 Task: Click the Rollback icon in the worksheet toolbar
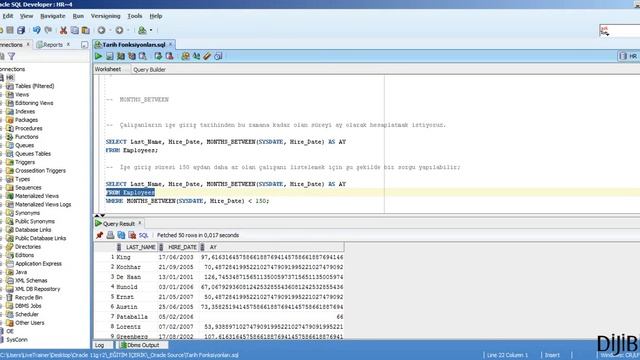pos(169,56)
